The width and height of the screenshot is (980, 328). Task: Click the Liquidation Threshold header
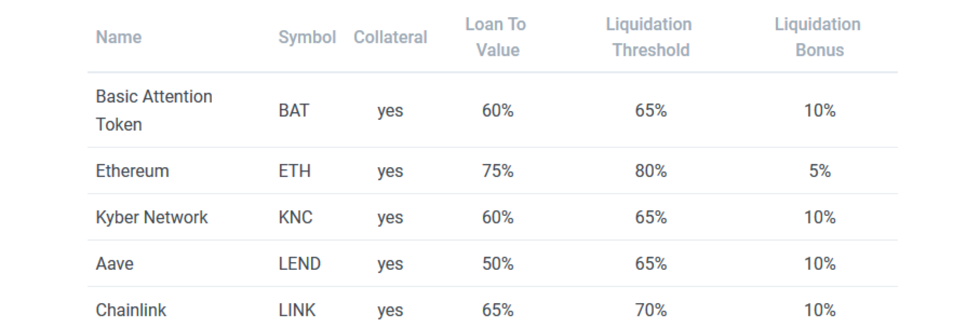click(x=650, y=37)
